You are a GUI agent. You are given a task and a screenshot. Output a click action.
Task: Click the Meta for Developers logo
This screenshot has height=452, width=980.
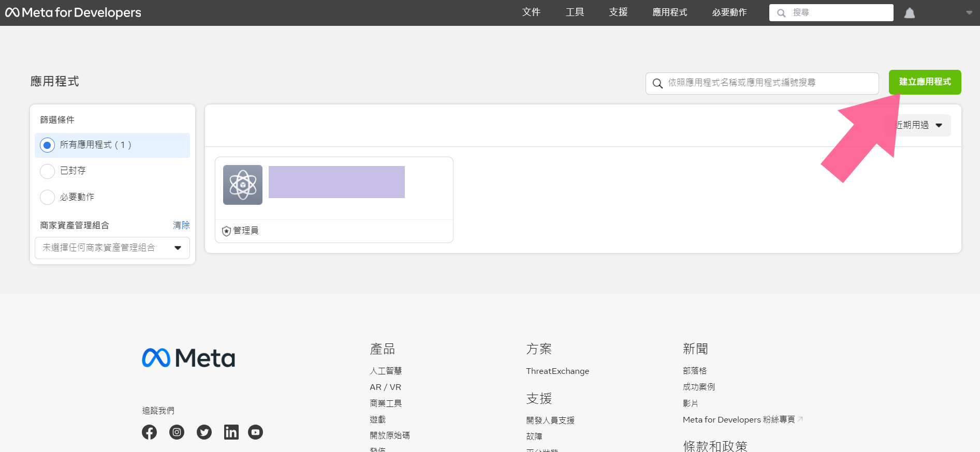[x=73, y=12]
